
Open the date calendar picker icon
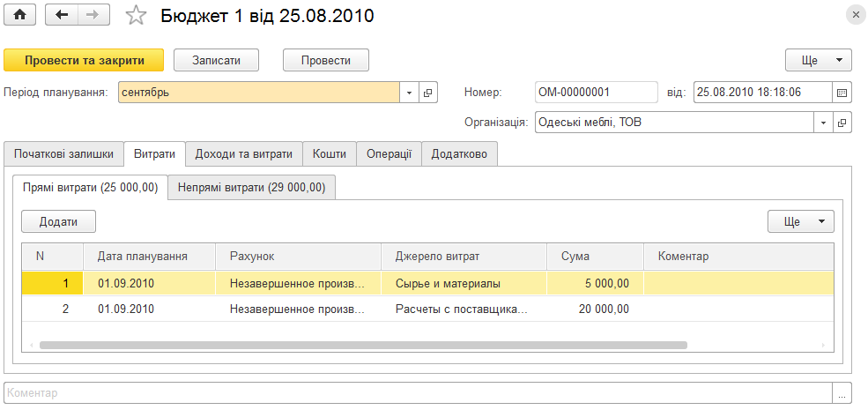(842, 93)
